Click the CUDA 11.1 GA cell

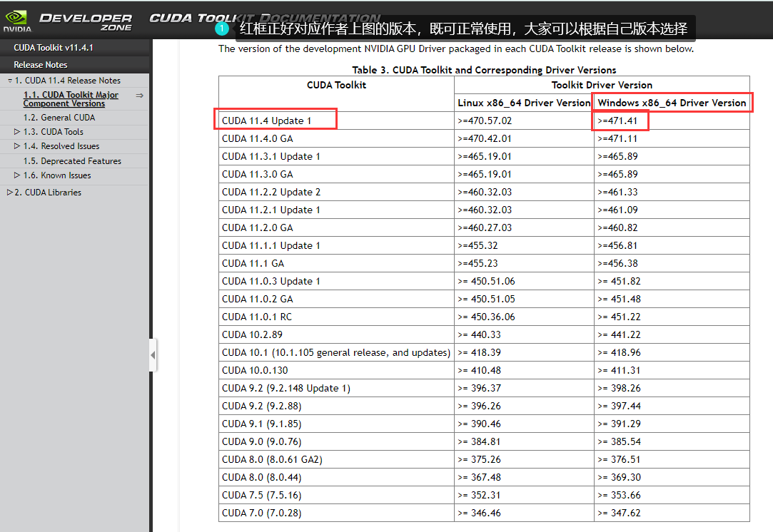point(336,263)
